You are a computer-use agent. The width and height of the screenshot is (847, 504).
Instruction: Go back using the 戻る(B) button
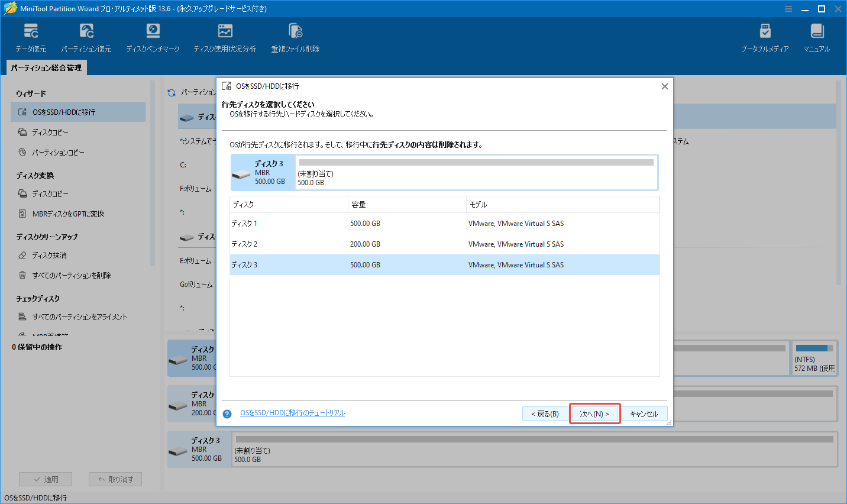click(544, 413)
